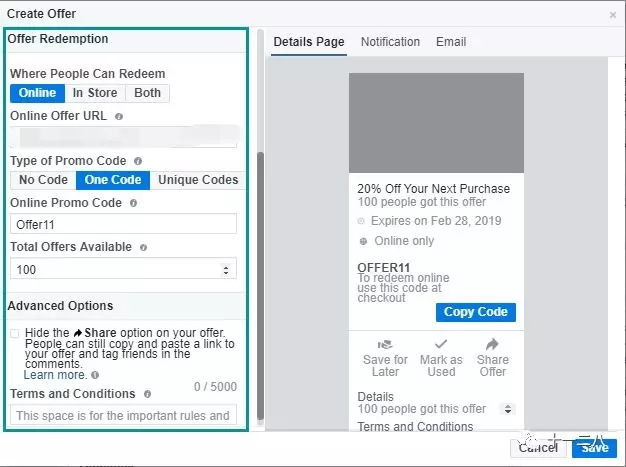The width and height of the screenshot is (626, 467).
Task: Click info icon next to Terms and Conditions
Action: click(x=147, y=394)
